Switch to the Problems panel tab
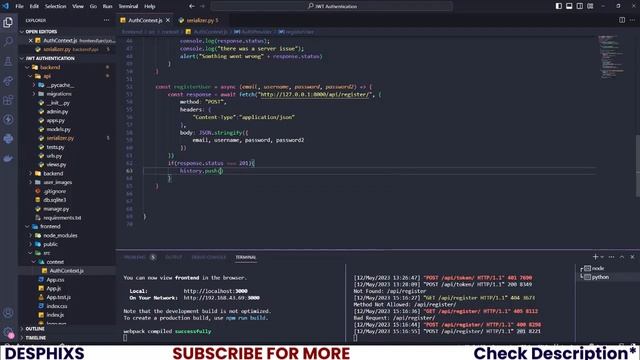Image resolution: width=640 pixels, height=360 pixels. coord(135,257)
